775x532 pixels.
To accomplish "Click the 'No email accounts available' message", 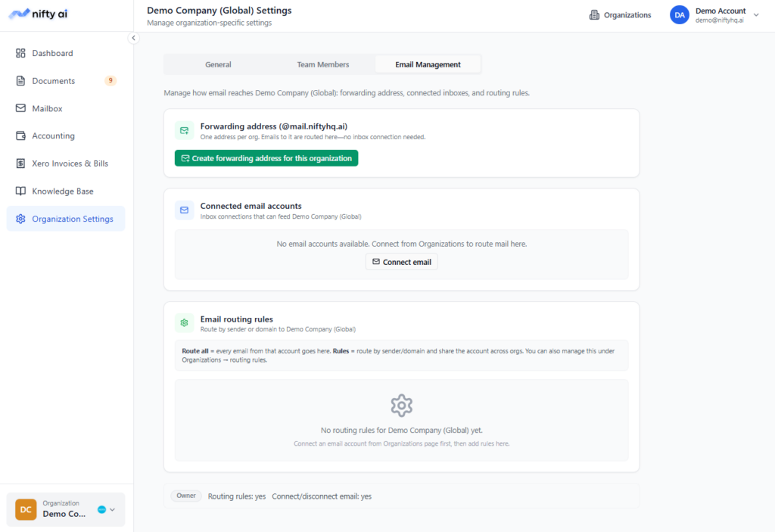I will 401,244.
